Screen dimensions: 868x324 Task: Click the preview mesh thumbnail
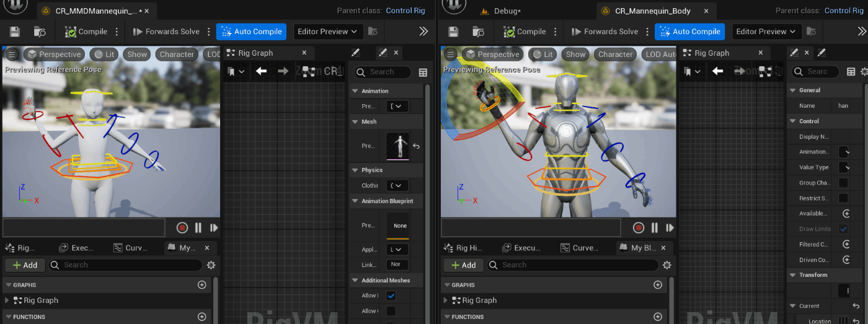397,146
